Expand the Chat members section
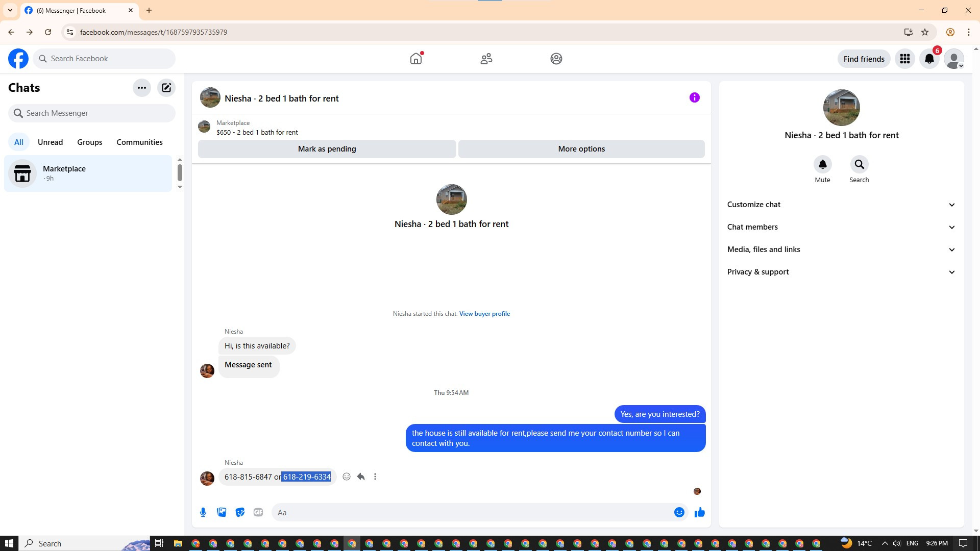Viewport: 980px width, 551px height. tap(841, 227)
